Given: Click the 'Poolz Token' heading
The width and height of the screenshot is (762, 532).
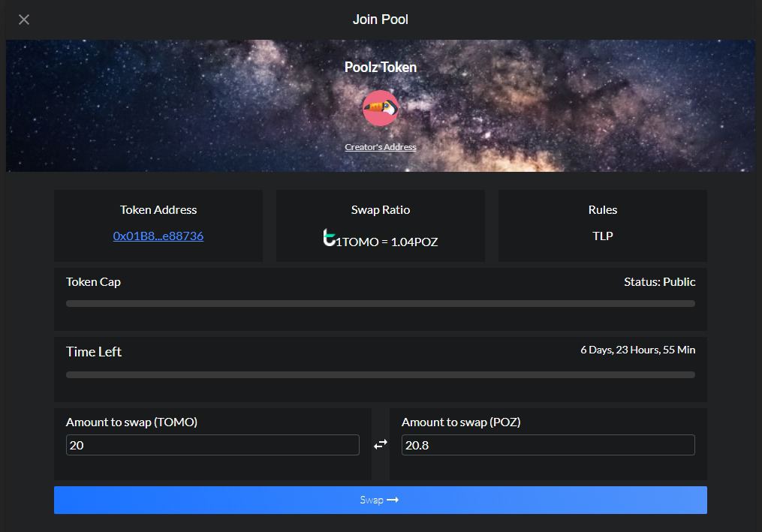Looking at the screenshot, I should point(381,67).
